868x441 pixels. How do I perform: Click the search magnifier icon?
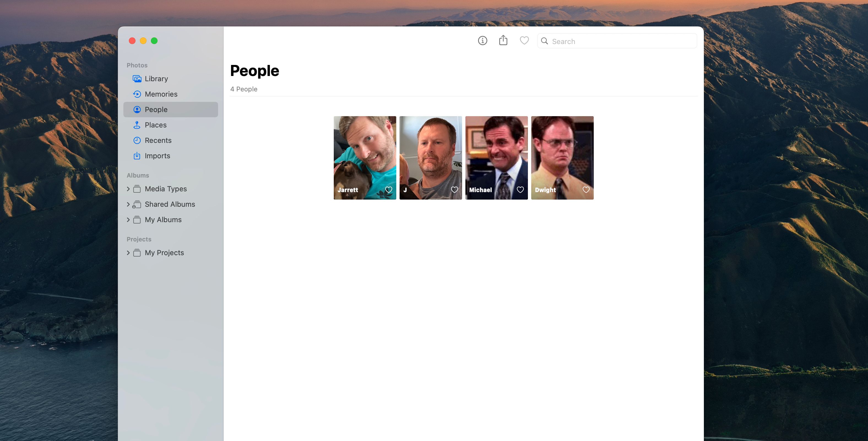point(544,41)
